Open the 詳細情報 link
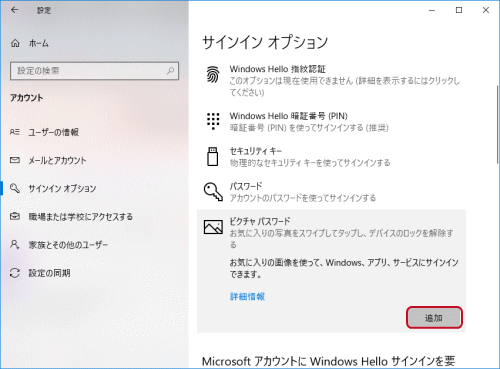The width and height of the screenshot is (500, 369). 247,296
